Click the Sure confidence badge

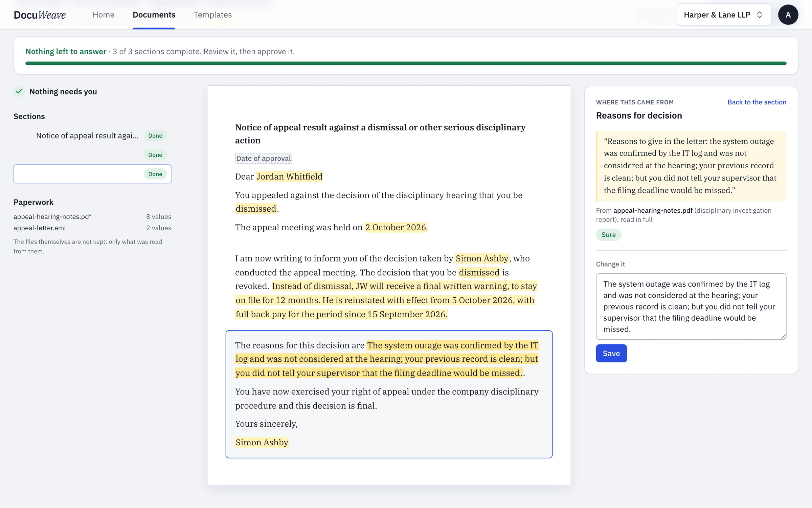coord(608,235)
